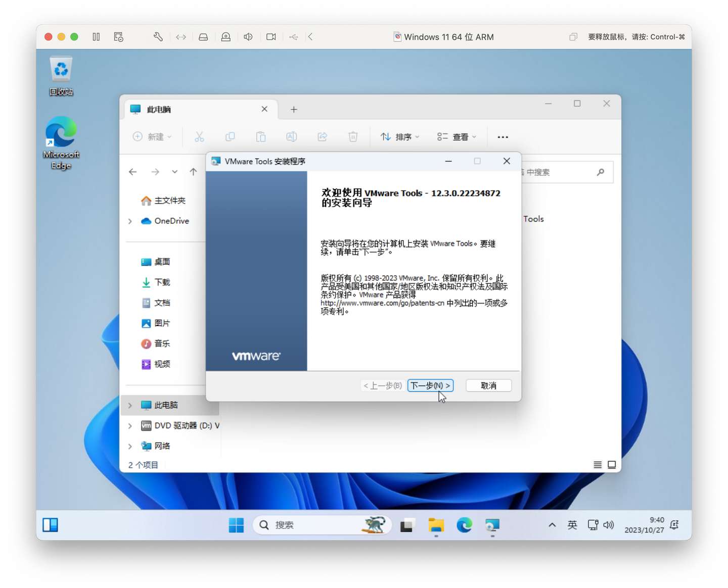
Task: Launch Edge from the taskbar
Action: tap(464, 525)
